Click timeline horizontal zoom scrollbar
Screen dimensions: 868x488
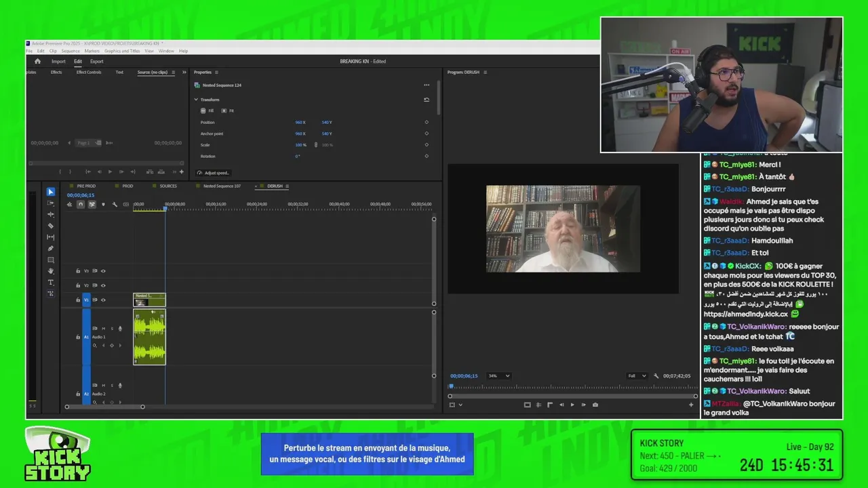[x=104, y=407]
